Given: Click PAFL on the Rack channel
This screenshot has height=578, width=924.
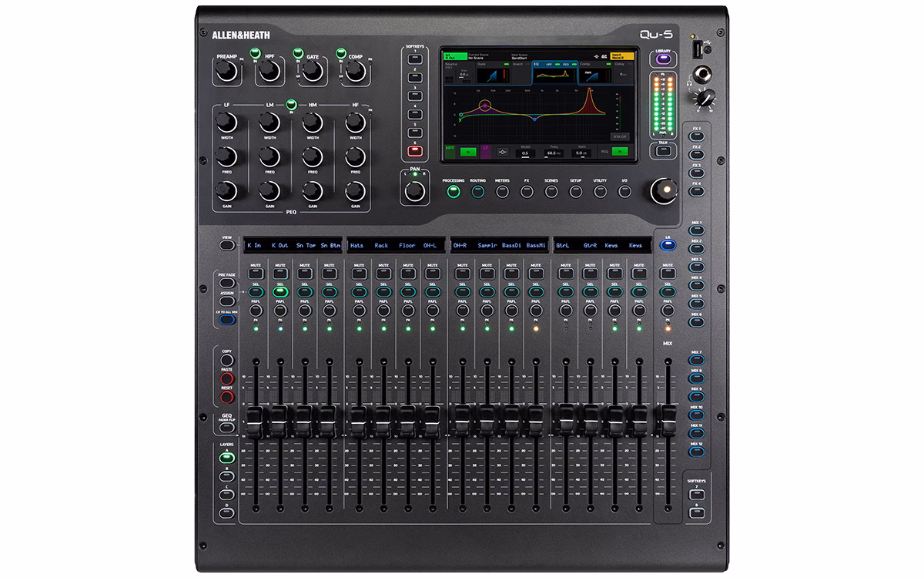Looking at the screenshot, I should [x=383, y=310].
